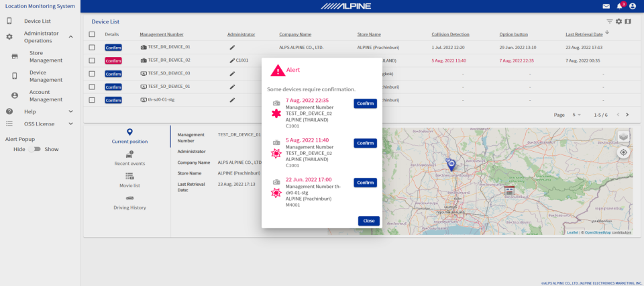Image resolution: width=644 pixels, height=286 pixels.
Task: Select the Current position tab
Action: (x=129, y=136)
